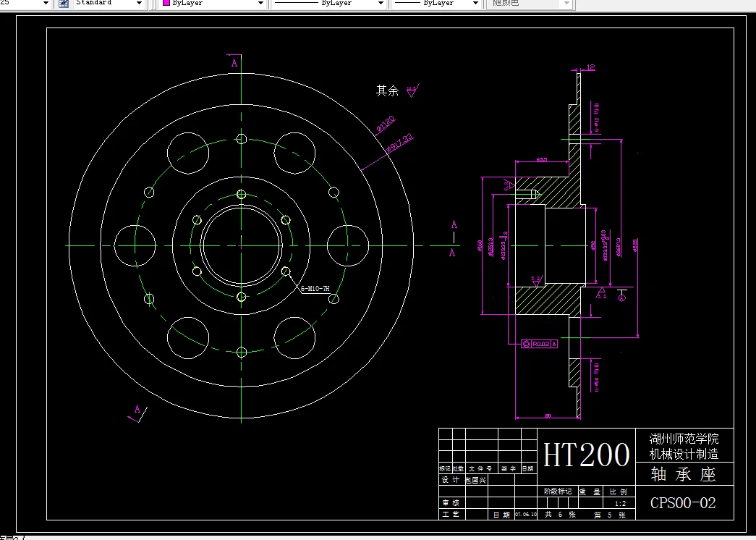Select the 其余 roughness note text
Image resolution: width=756 pixels, height=540 pixels.
point(387,90)
